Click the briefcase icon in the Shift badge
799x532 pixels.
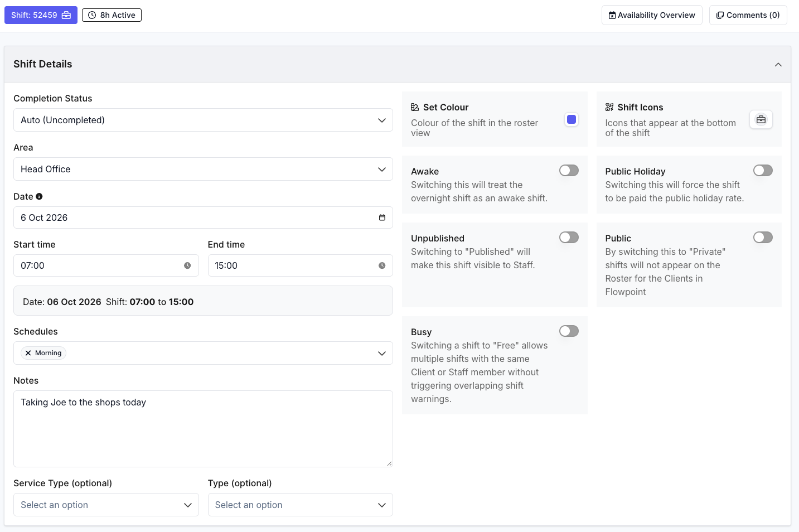(x=66, y=15)
